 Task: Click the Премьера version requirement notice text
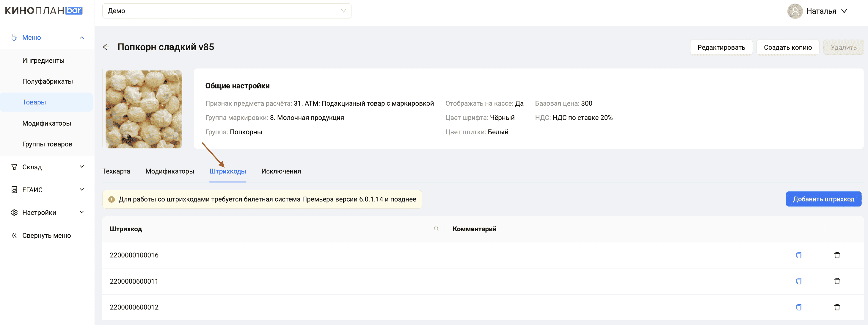(267, 200)
